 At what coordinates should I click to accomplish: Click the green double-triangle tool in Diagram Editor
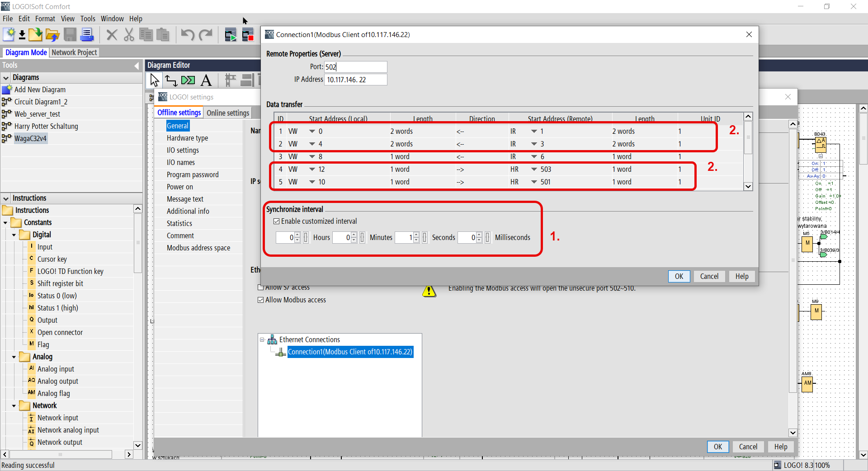pos(188,80)
